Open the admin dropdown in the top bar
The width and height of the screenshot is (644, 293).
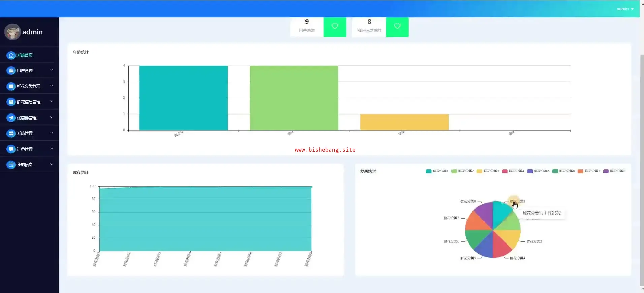(x=625, y=9)
